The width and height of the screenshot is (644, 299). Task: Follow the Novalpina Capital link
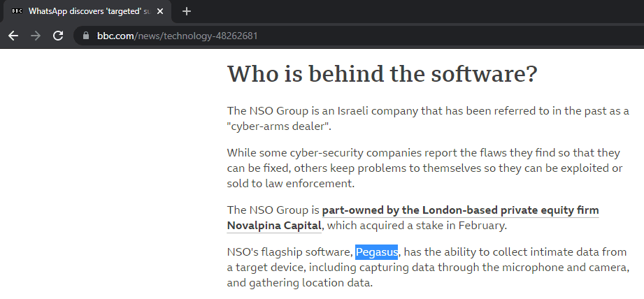click(274, 226)
